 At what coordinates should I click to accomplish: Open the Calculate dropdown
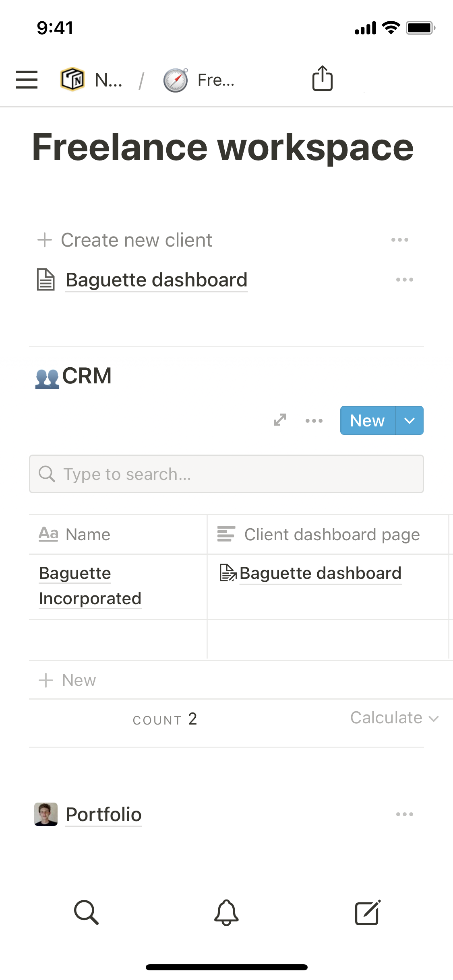[394, 718]
